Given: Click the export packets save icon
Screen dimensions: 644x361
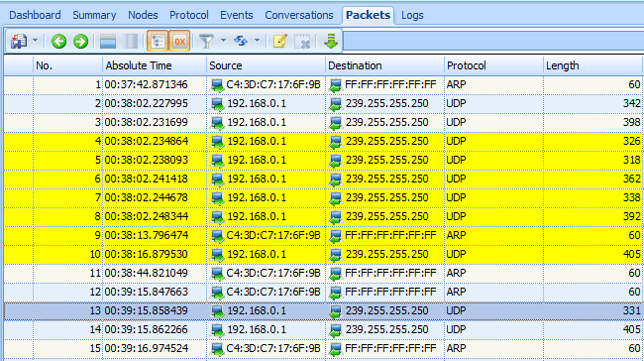Looking at the screenshot, I should tap(19, 41).
